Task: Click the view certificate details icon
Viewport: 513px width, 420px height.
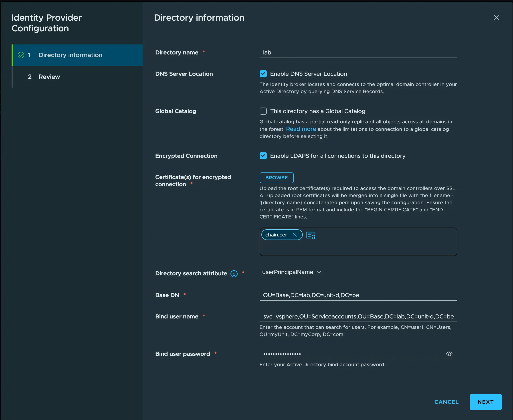Action: tap(311, 235)
